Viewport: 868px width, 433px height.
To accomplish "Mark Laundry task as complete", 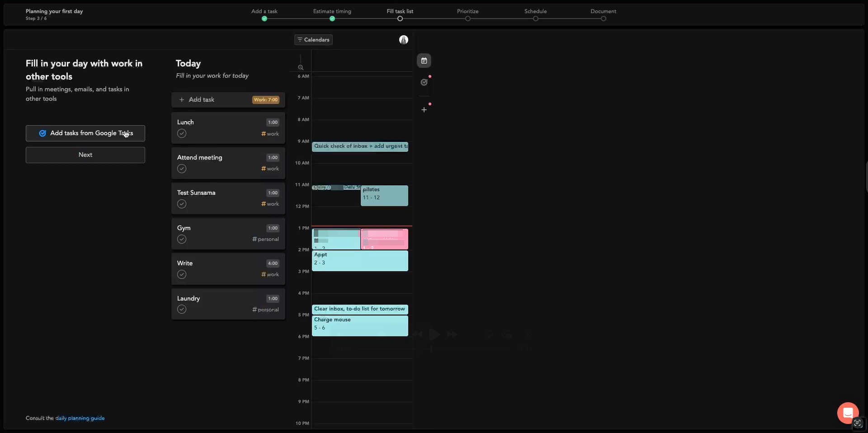I will [182, 309].
